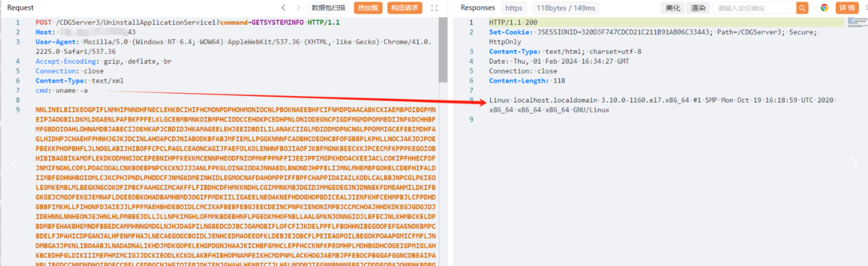Click the https tag
Screen dimensions: 868x266
[x=514, y=8]
